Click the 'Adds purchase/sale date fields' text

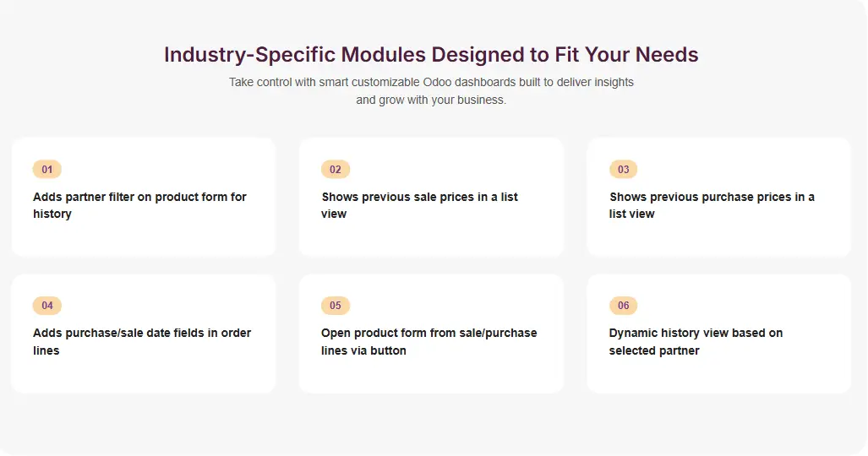[x=142, y=333]
